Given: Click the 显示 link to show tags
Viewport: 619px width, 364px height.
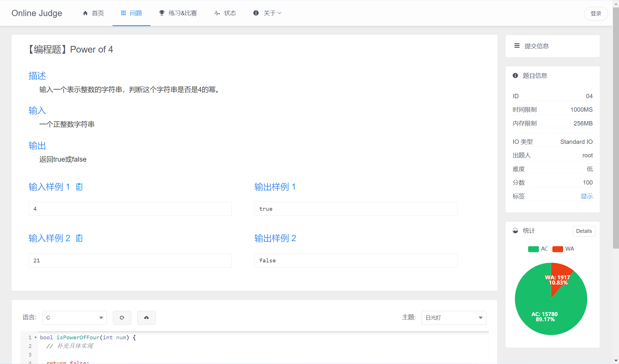Looking at the screenshot, I should tap(587, 196).
